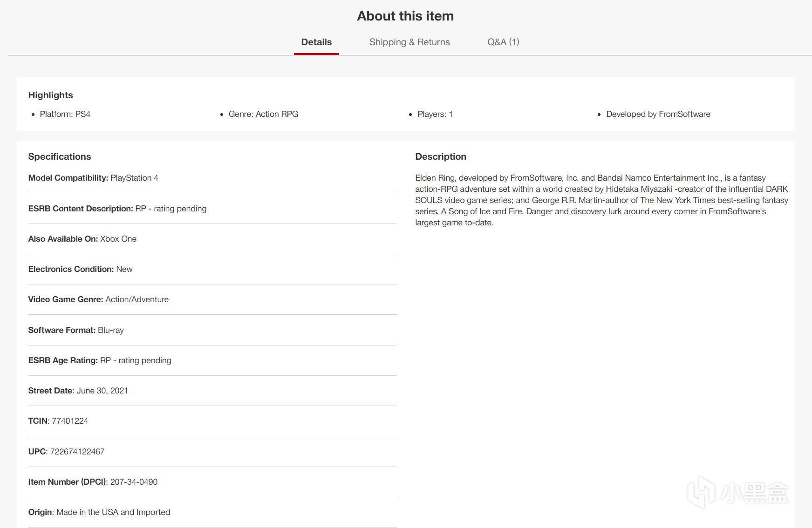Viewport: 812px width, 528px height.
Task: Click the Elden Ring description paragraph
Action: (601, 200)
